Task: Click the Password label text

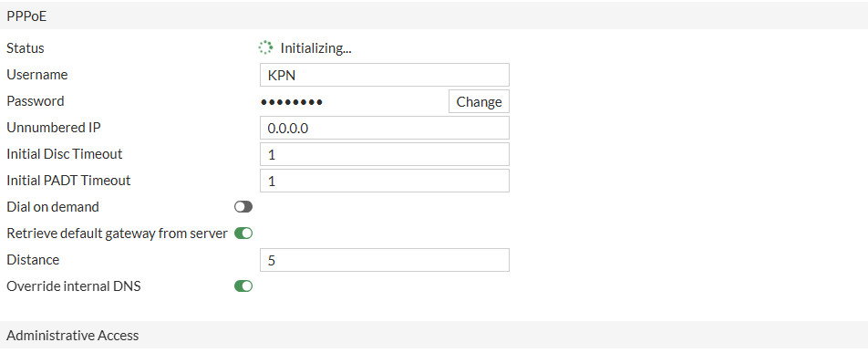Action: coord(36,101)
